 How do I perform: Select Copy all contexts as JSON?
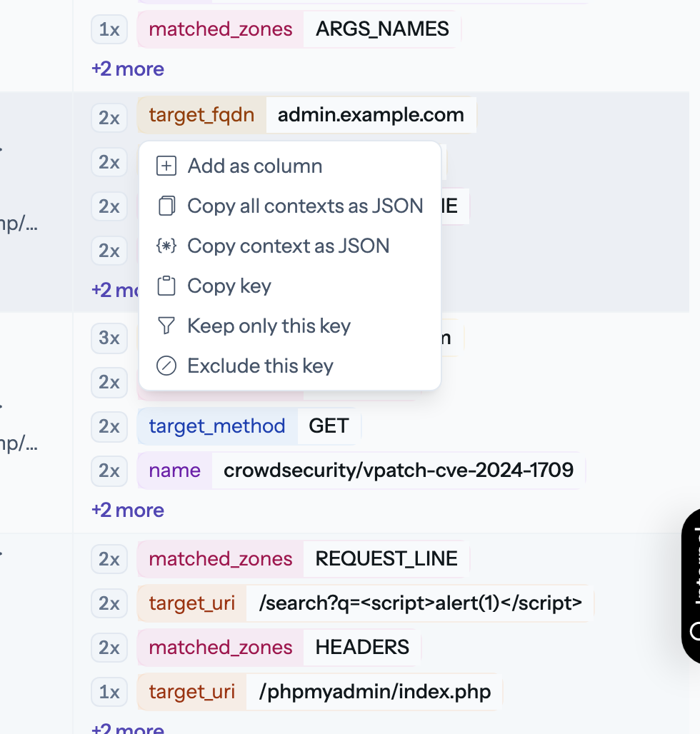290,206
